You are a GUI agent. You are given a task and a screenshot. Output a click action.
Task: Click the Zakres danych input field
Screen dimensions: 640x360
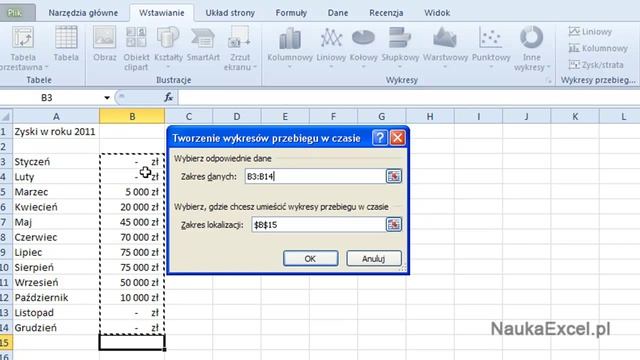(x=315, y=176)
